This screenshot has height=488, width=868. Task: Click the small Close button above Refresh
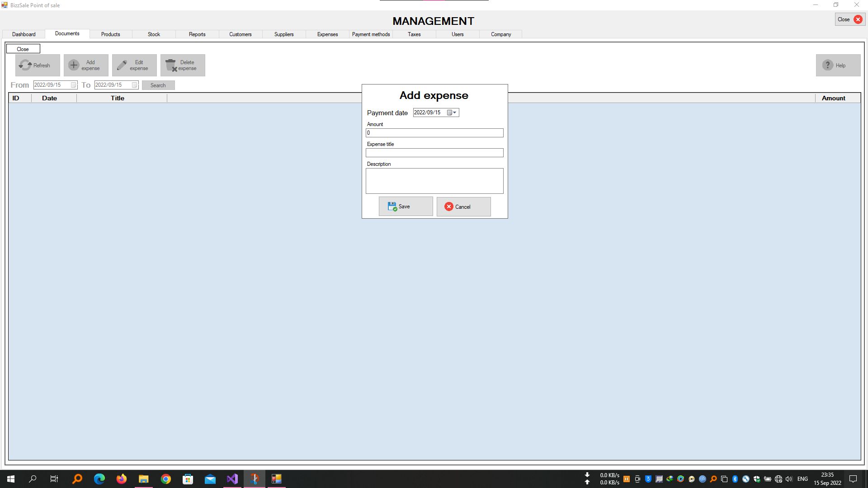[x=23, y=49]
